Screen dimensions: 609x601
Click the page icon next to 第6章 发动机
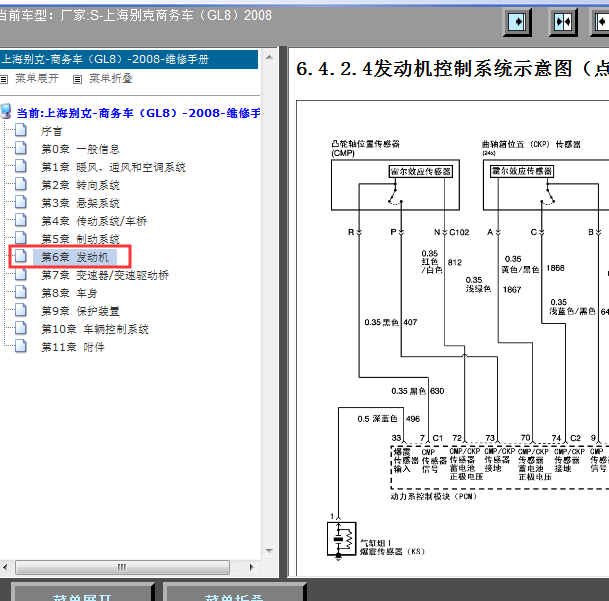click(21, 256)
